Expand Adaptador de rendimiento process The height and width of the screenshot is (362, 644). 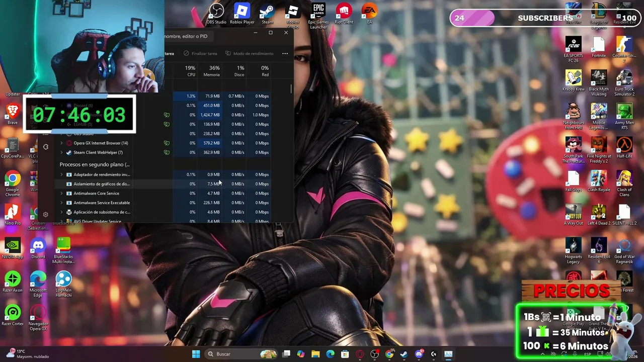click(61, 174)
